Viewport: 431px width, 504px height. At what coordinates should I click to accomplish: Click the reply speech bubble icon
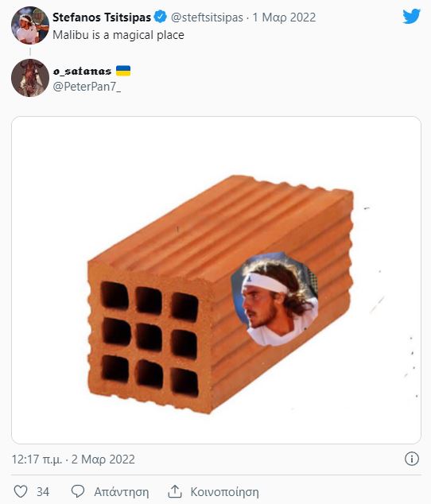pyautogui.click(x=77, y=491)
